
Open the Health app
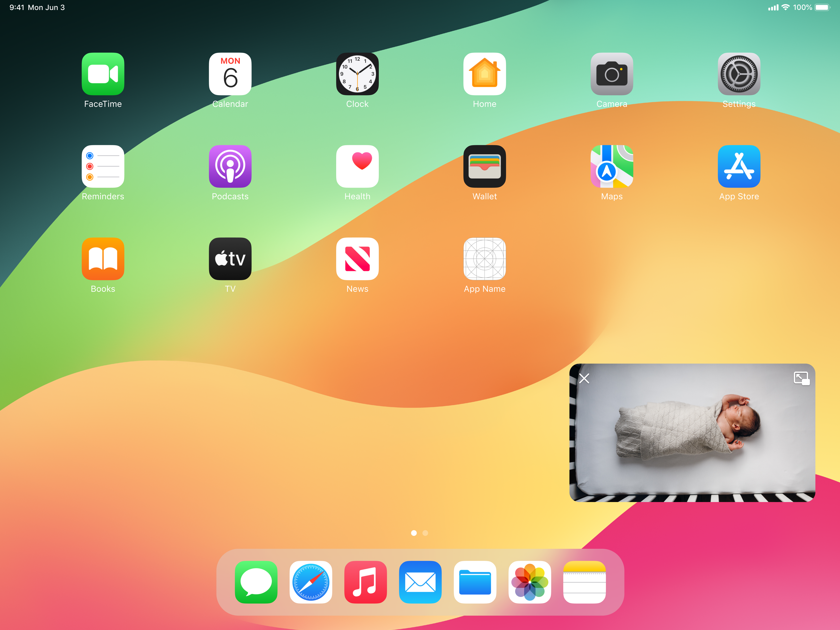point(357,167)
